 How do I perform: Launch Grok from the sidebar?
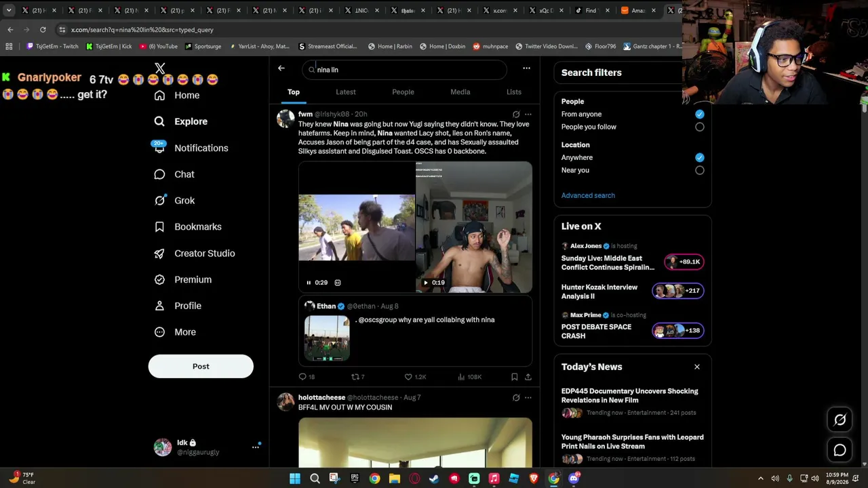coord(174,201)
